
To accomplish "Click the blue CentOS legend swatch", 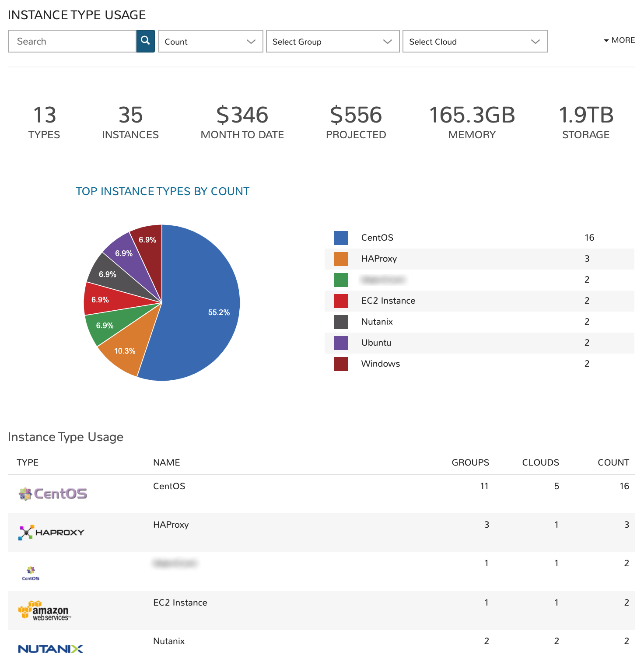I will click(341, 238).
